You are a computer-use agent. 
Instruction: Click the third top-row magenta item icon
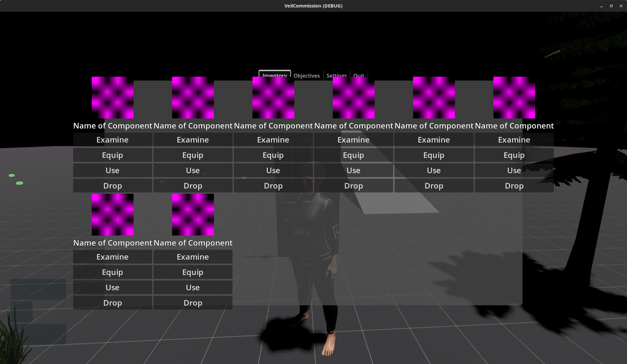coord(273,98)
